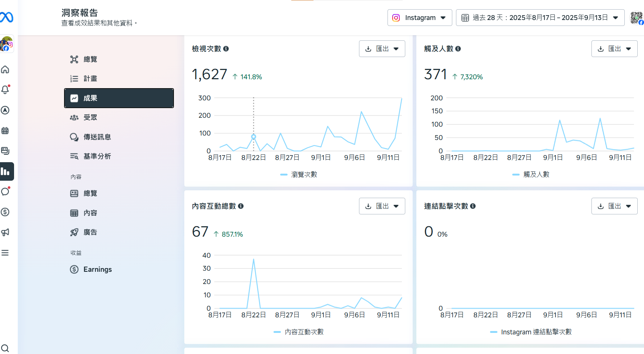
Task: Open the Inbox chat bubble icon
Action: (5, 191)
